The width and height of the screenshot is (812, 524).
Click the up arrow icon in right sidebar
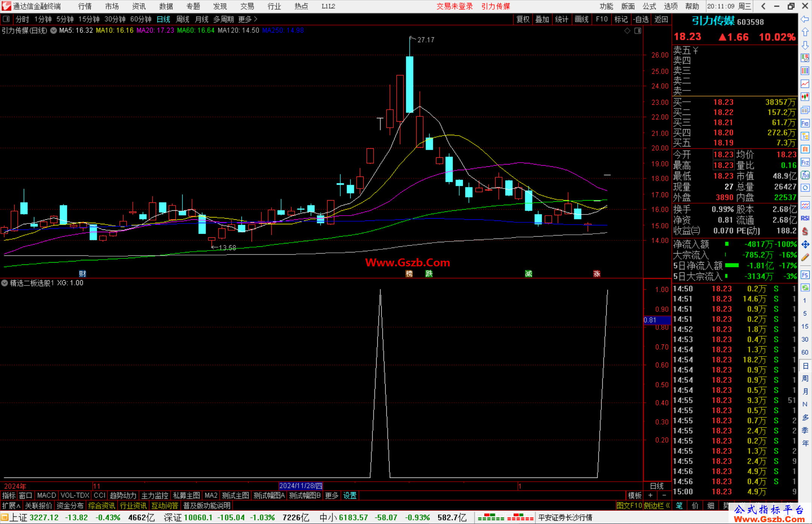805,32
